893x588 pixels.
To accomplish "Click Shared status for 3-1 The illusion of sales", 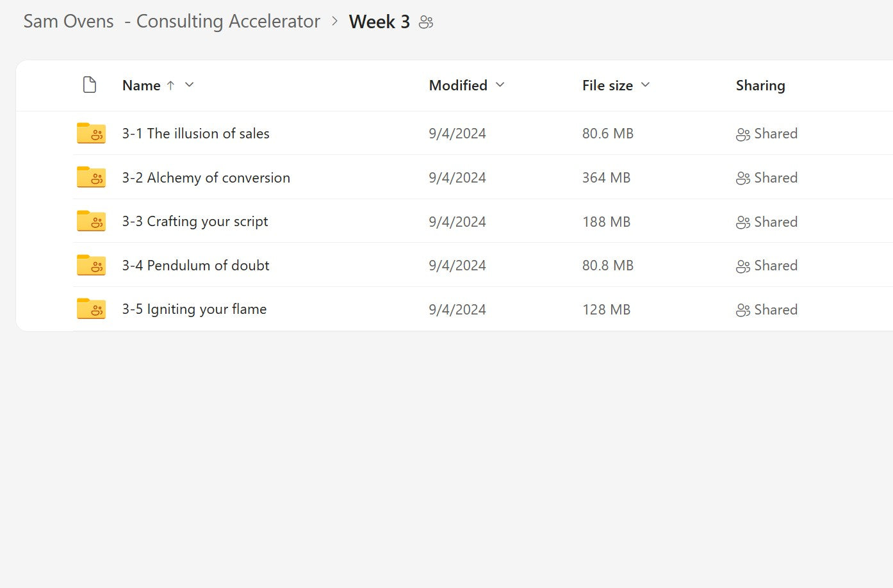I will point(776,133).
